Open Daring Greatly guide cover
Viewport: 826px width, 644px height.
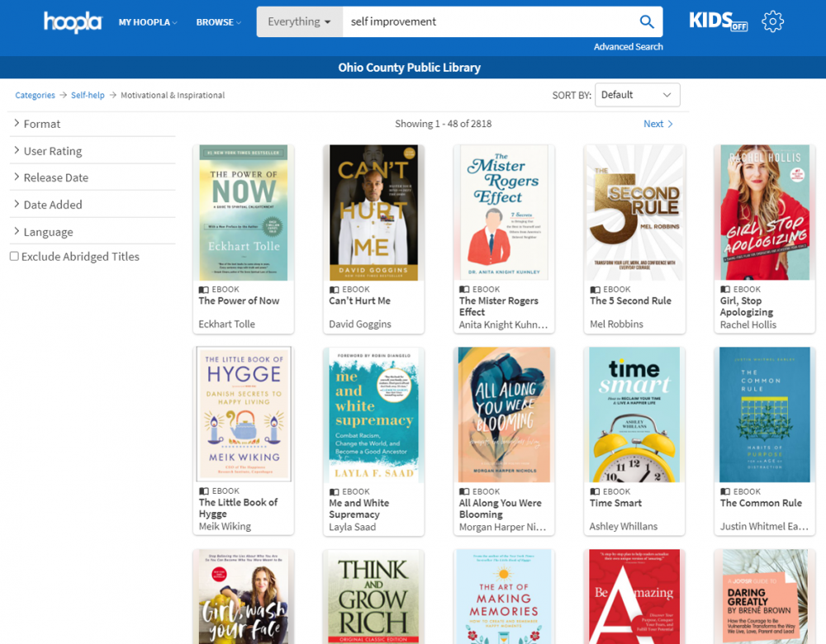(x=765, y=597)
